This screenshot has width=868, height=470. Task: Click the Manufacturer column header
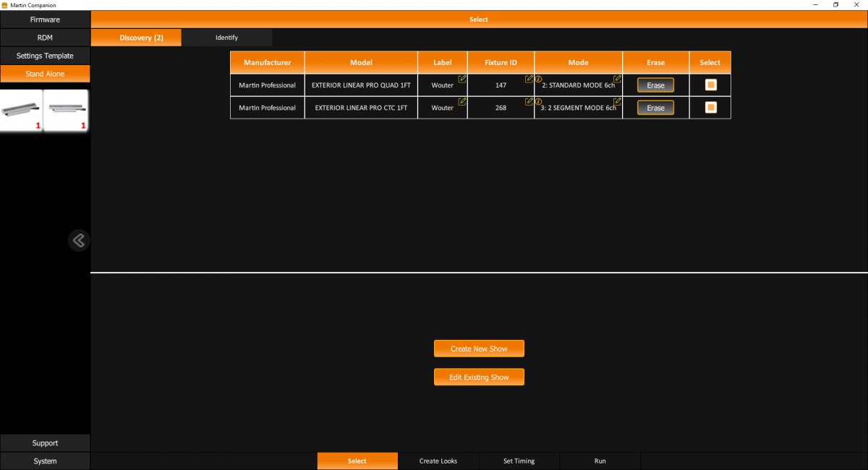click(x=268, y=62)
